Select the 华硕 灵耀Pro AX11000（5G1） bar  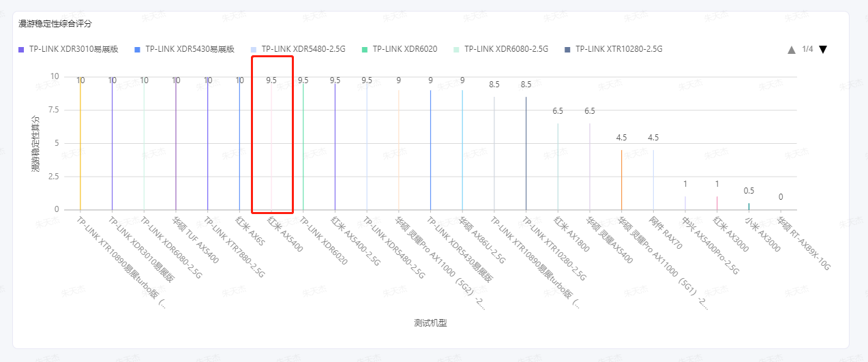point(621,180)
